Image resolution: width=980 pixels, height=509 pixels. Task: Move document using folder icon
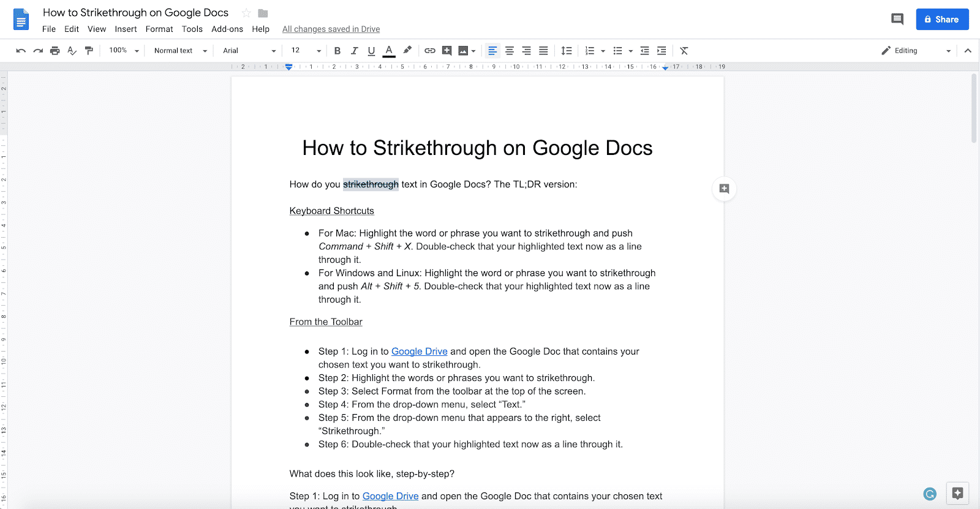pos(263,13)
